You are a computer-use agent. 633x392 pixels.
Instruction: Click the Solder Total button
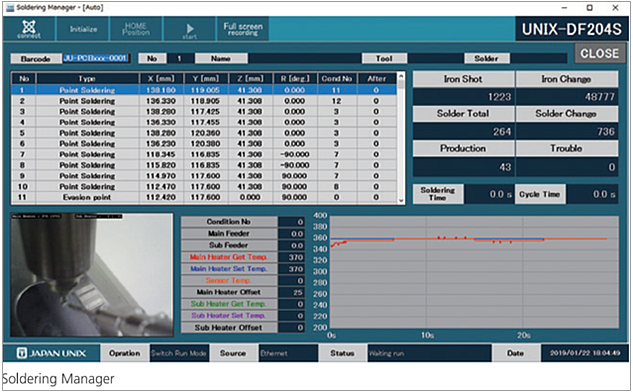pos(463,114)
